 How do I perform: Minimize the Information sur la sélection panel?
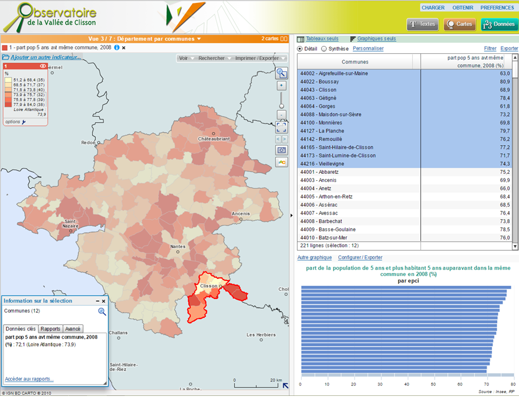(x=97, y=301)
